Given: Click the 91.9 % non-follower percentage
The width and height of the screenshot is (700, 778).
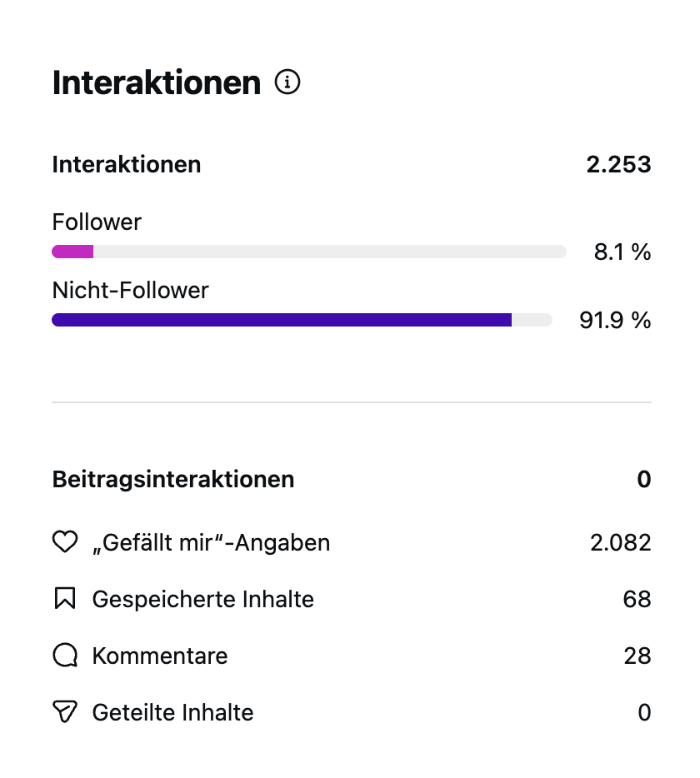Looking at the screenshot, I should 615,320.
